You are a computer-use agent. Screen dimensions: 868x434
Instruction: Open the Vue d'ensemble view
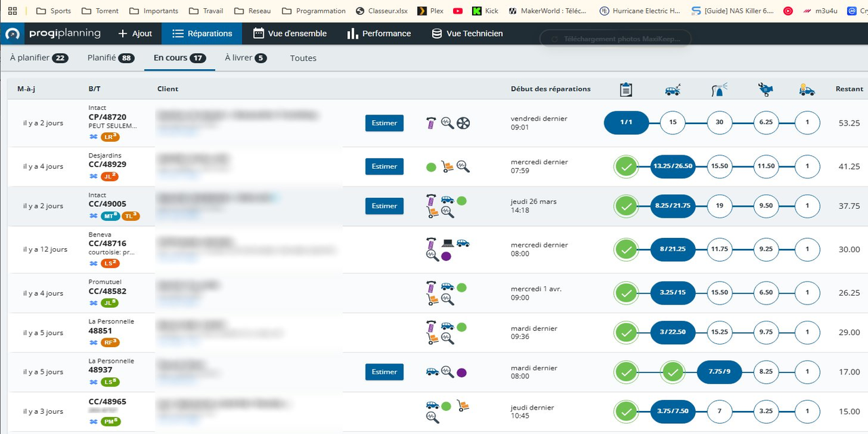(290, 34)
